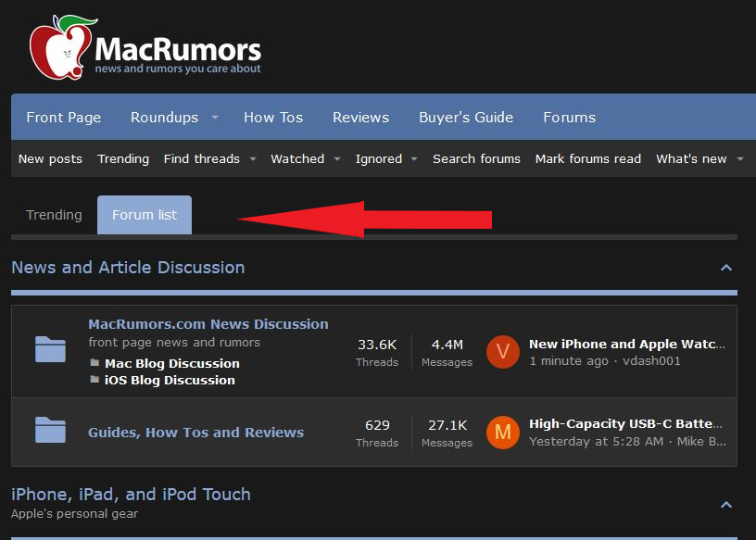Open Search forums
756x540 pixels.
pyautogui.click(x=476, y=158)
